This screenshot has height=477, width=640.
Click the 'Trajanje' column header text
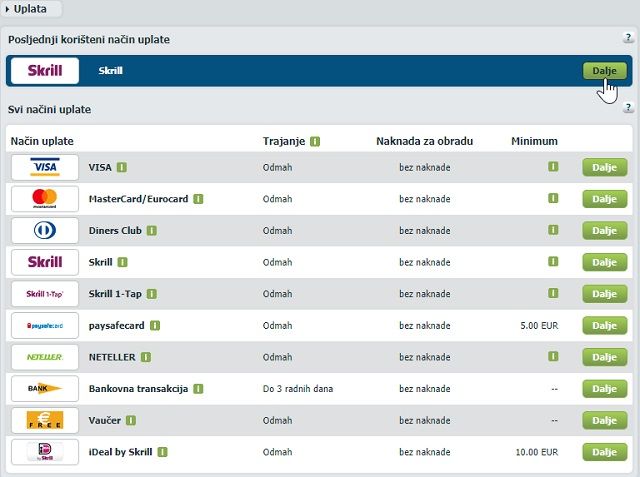[x=284, y=141]
